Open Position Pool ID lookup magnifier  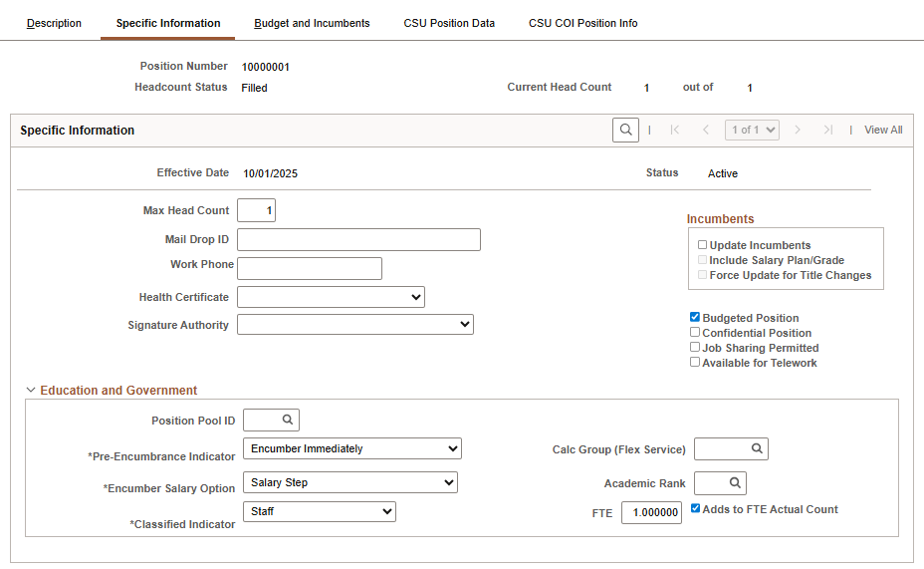click(x=287, y=421)
